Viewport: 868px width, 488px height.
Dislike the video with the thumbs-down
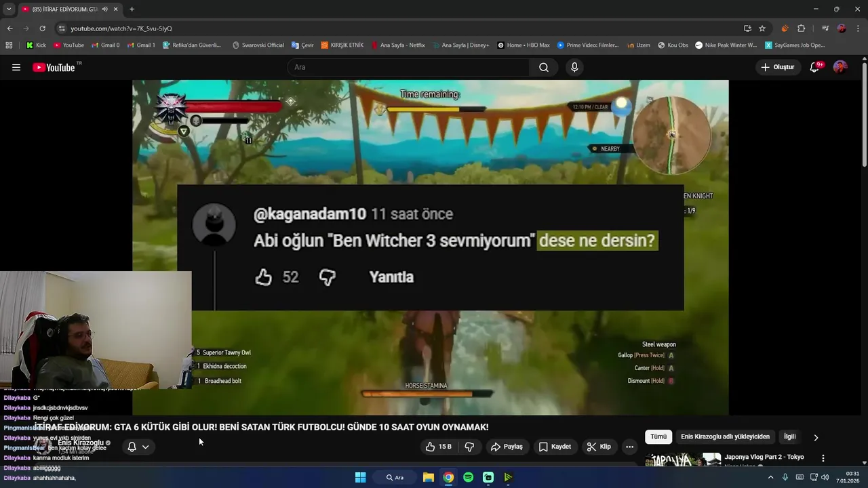(469, 447)
